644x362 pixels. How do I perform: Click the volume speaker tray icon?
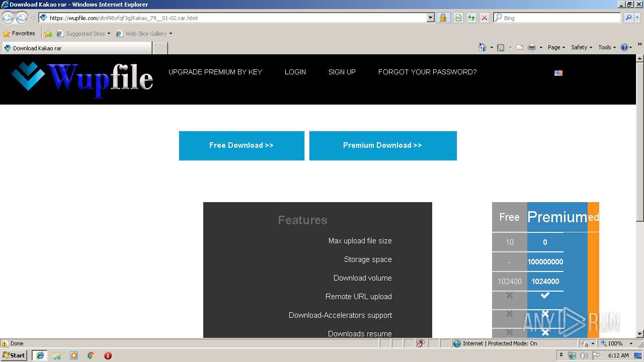(x=584, y=355)
